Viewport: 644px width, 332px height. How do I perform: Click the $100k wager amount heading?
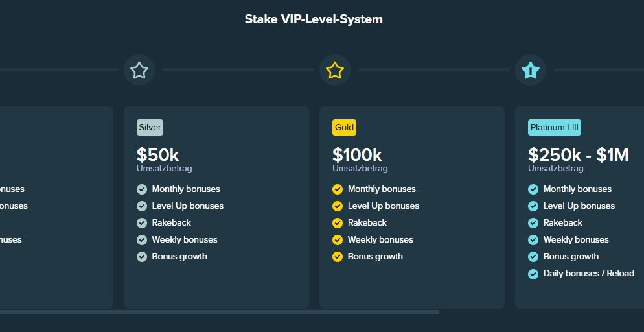pyautogui.click(x=358, y=155)
